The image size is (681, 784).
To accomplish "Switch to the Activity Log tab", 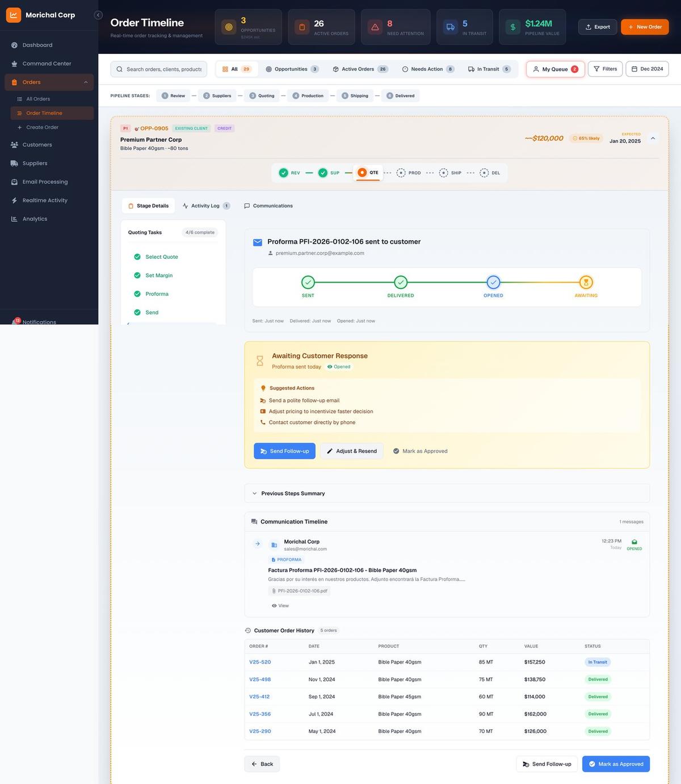I will click(205, 206).
